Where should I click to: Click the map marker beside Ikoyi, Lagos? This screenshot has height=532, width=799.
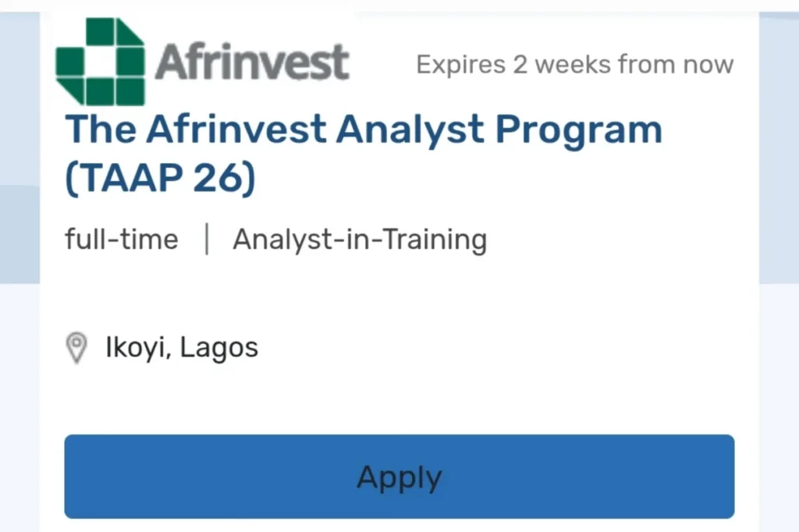pos(76,347)
